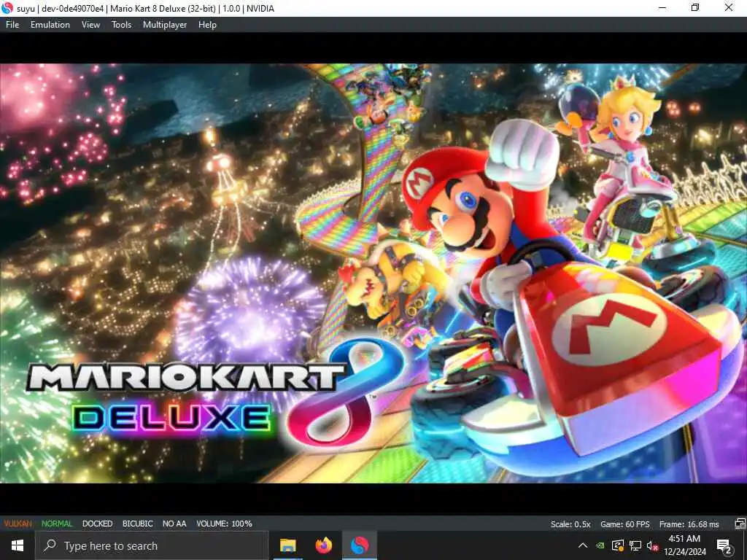The image size is (747, 560).
Task: Click the multiplayer status icon in status bar
Action: (740, 524)
